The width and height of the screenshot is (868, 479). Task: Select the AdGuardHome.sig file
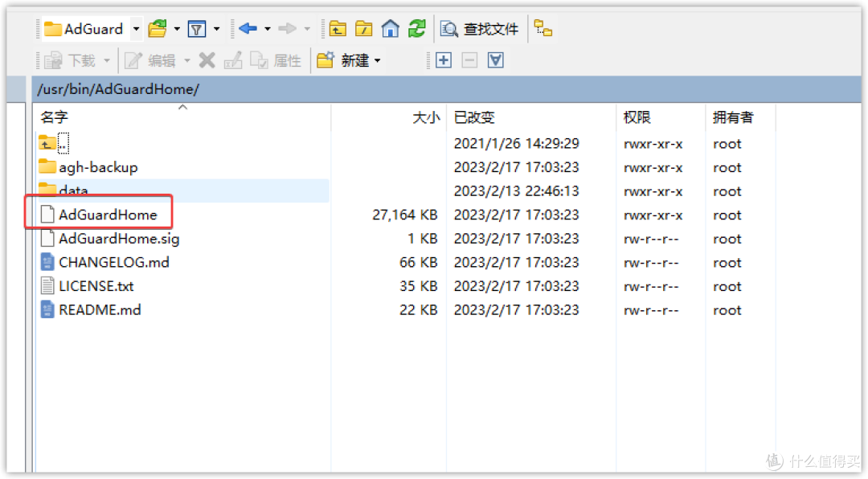(x=118, y=238)
